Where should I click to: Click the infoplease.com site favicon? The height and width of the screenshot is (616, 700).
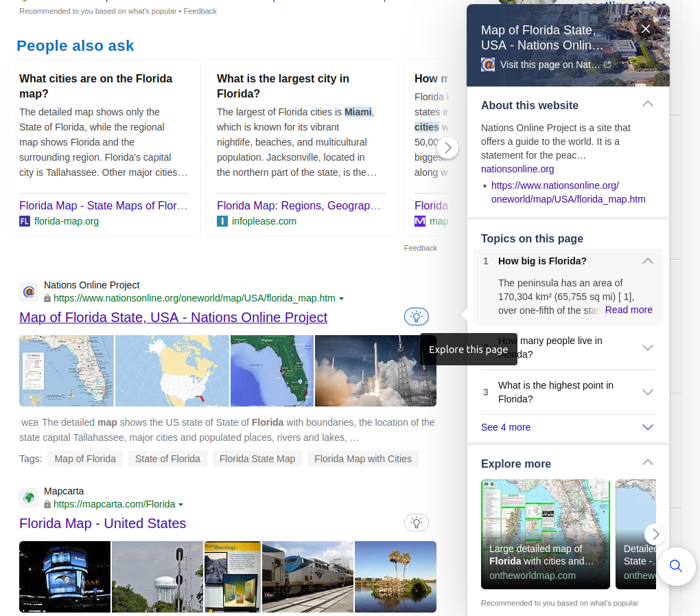tap(222, 221)
